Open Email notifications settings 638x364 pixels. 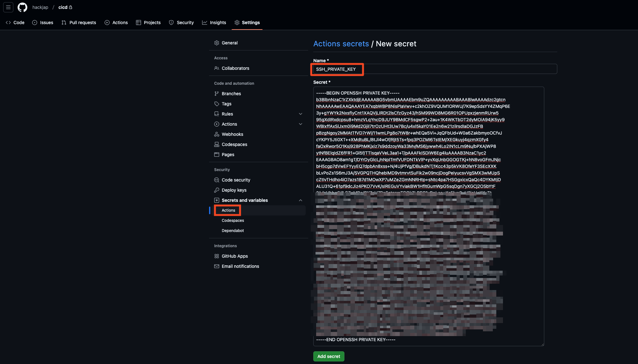(x=240, y=266)
